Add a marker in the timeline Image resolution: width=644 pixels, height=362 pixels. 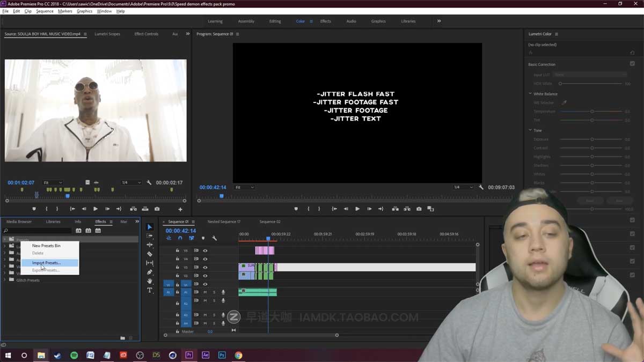[x=203, y=238]
